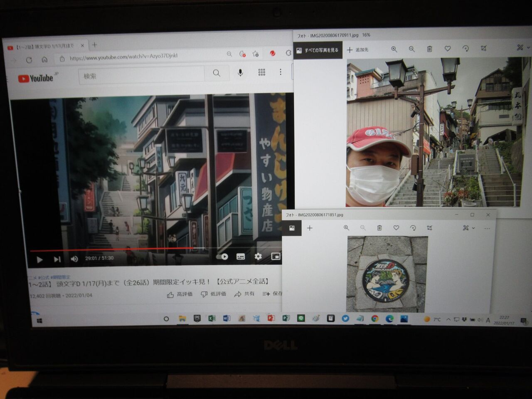Click 追加先 in the upper Photos window
This screenshot has height=399, width=532.
(358, 50)
